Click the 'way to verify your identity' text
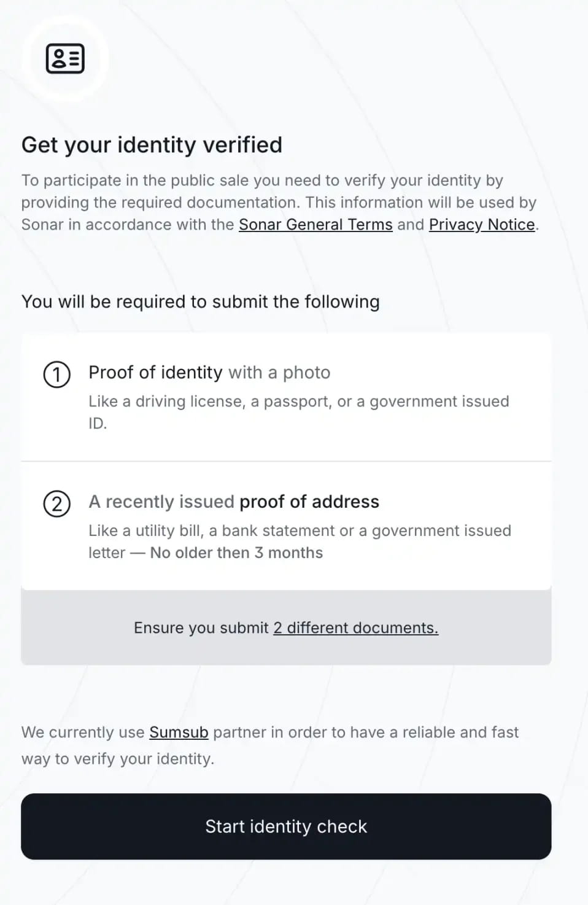Screen dimensions: 588x905 pos(118,759)
